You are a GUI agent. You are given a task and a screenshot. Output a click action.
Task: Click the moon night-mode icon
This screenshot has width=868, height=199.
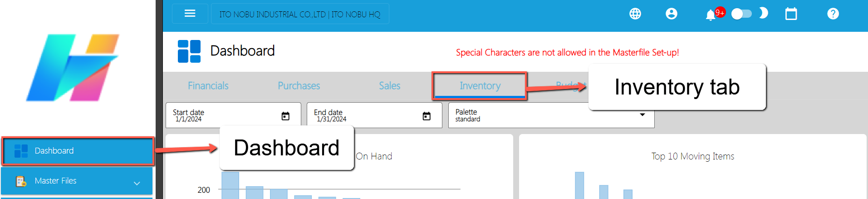click(x=764, y=13)
